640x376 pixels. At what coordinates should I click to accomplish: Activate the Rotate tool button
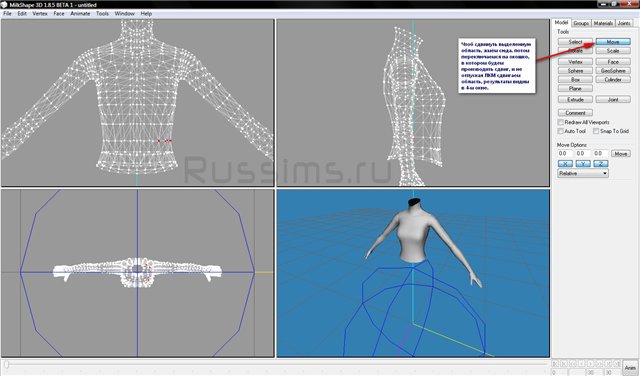[575, 51]
